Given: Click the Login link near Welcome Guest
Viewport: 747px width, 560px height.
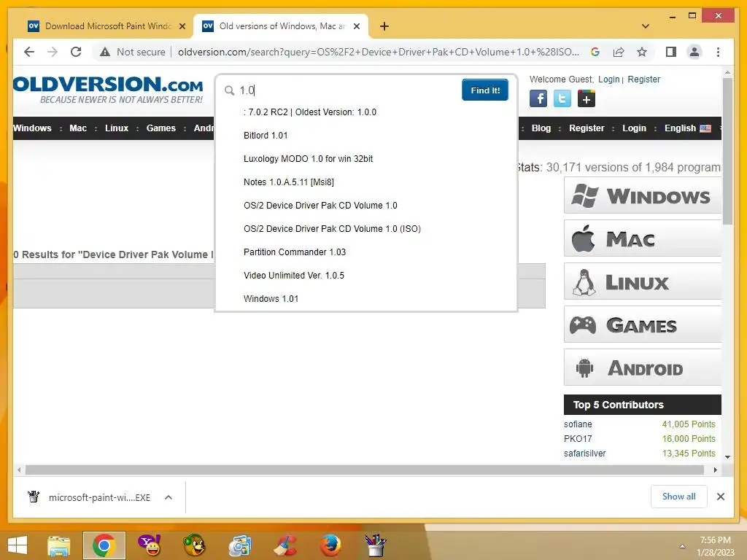Looking at the screenshot, I should pos(609,79).
